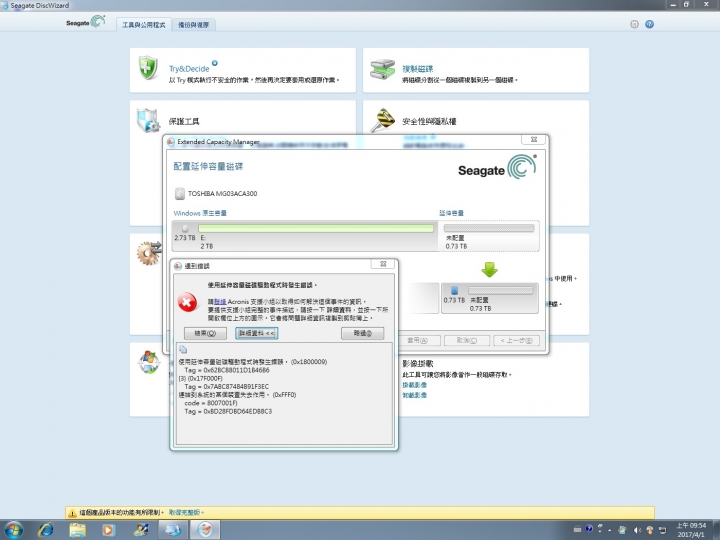This screenshot has height=540, width=720.
Task: Click the code = 8007001F line
Action: (211, 403)
